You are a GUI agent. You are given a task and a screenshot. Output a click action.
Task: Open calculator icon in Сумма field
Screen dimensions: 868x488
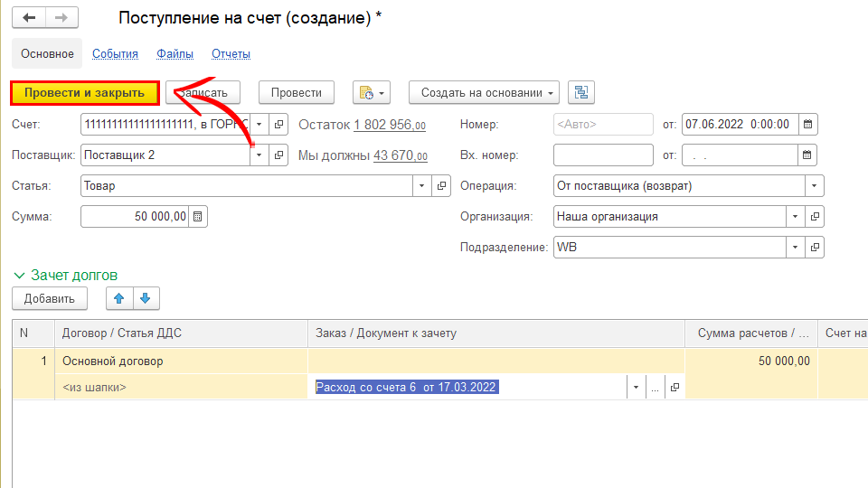[198, 217]
